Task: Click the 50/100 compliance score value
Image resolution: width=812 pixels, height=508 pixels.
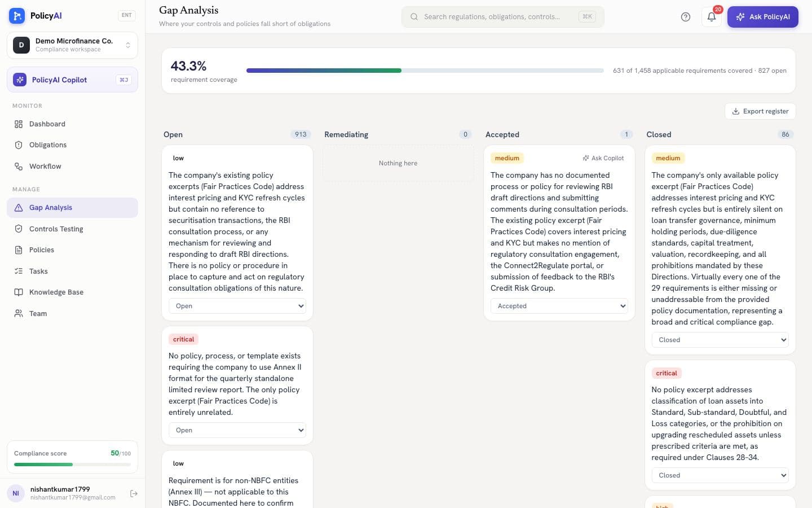Action: 121,453
